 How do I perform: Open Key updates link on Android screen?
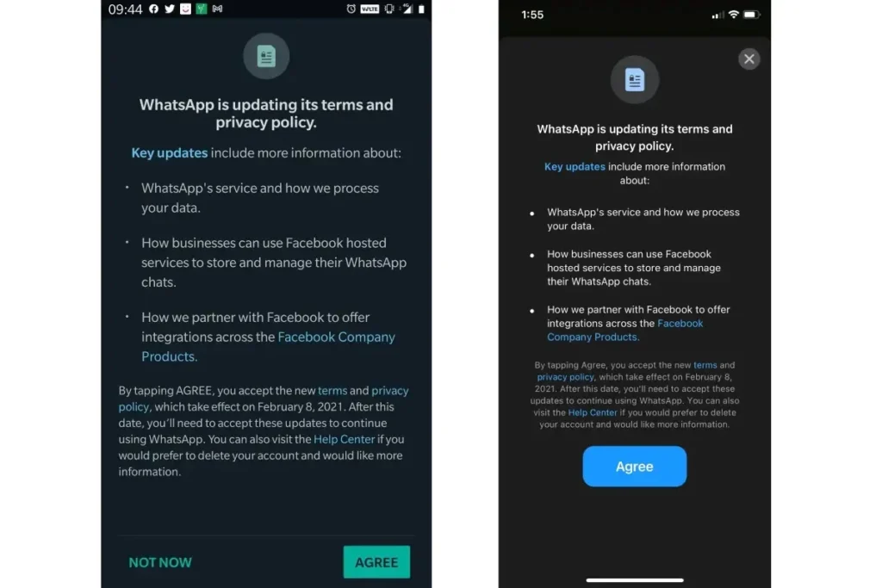pyautogui.click(x=170, y=153)
